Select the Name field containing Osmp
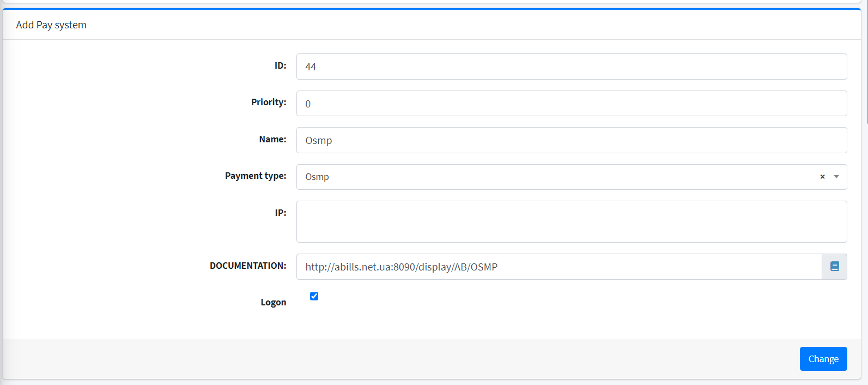Viewport: 868px width, 385px height. (571, 140)
